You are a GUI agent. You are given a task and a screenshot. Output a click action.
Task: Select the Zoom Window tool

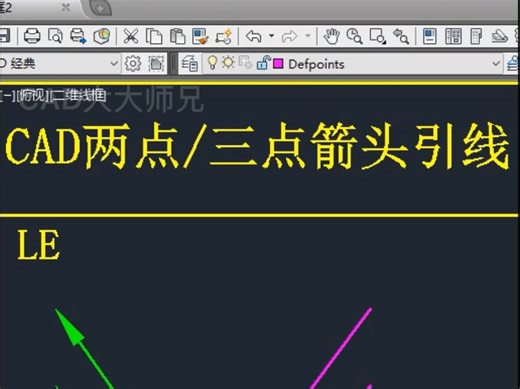tap(378, 36)
